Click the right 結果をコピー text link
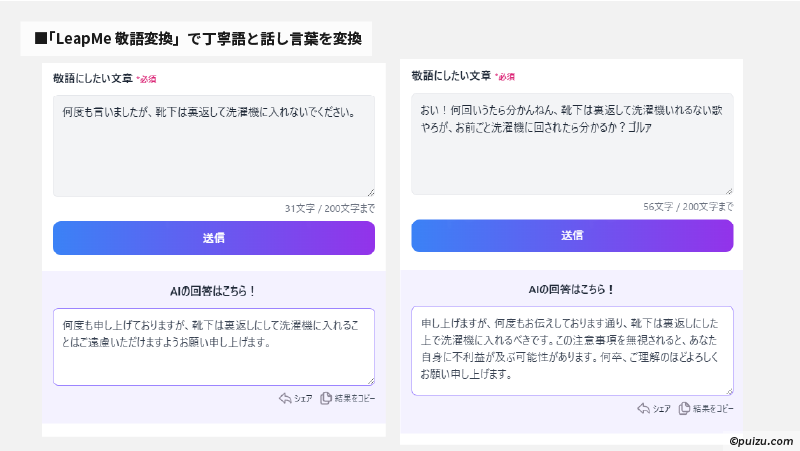The height and width of the screenshot is (451, 800). [x=714, y=408]
